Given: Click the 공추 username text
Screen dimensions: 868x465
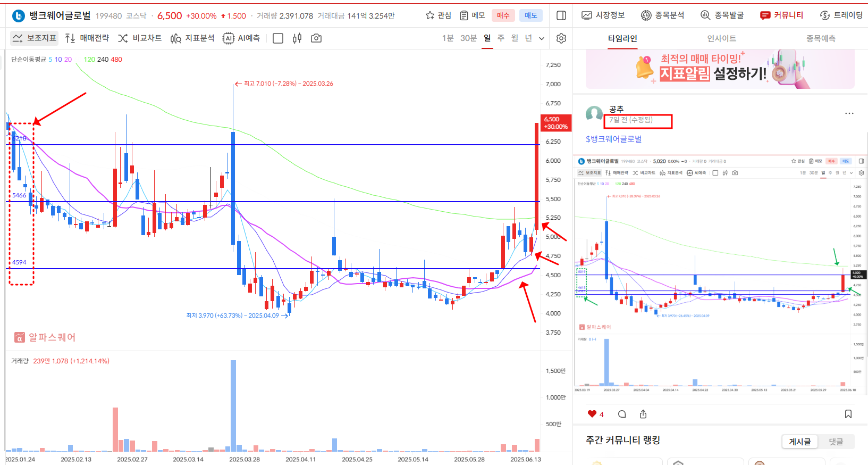Looking at the screenshot, I should 616,109.
